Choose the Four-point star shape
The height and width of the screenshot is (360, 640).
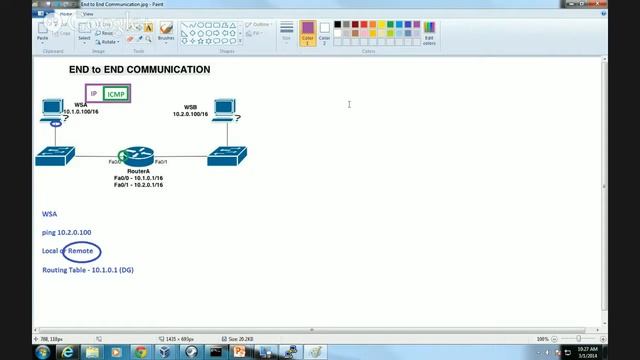(193, 41)
